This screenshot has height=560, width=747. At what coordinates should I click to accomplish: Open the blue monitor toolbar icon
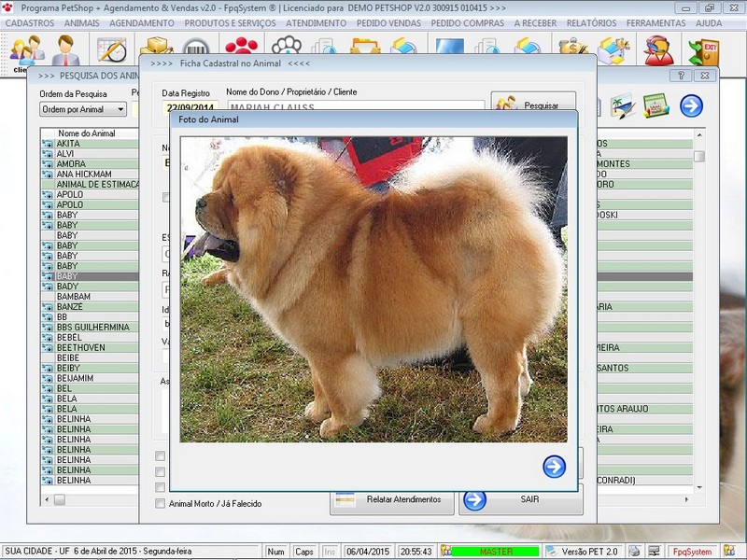coord(449,46)
